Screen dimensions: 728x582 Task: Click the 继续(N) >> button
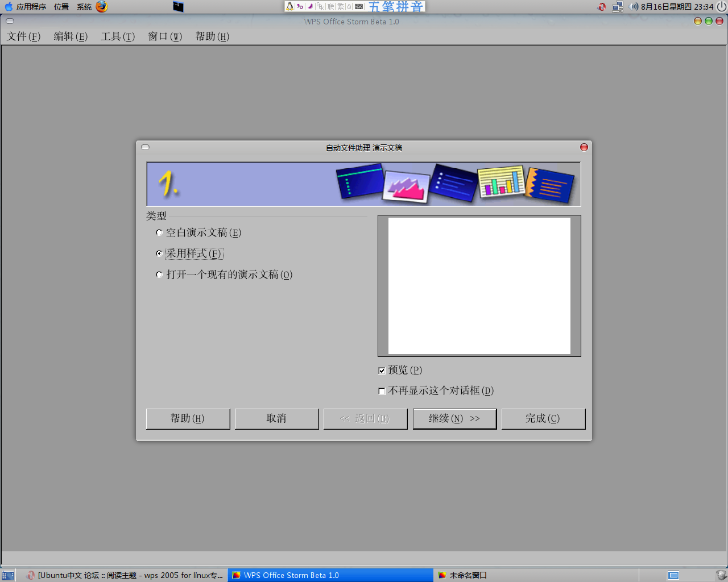[x=454, y=419]
